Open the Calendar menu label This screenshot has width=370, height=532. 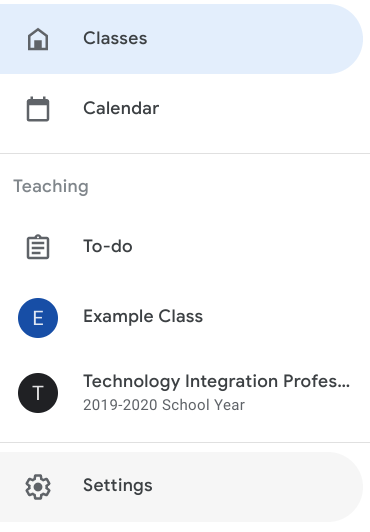point(121,108)
